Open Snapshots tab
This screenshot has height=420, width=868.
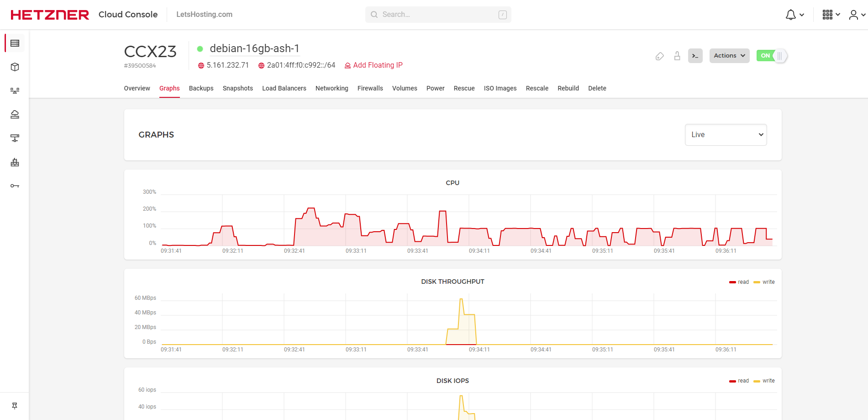[x=237, y=88]
